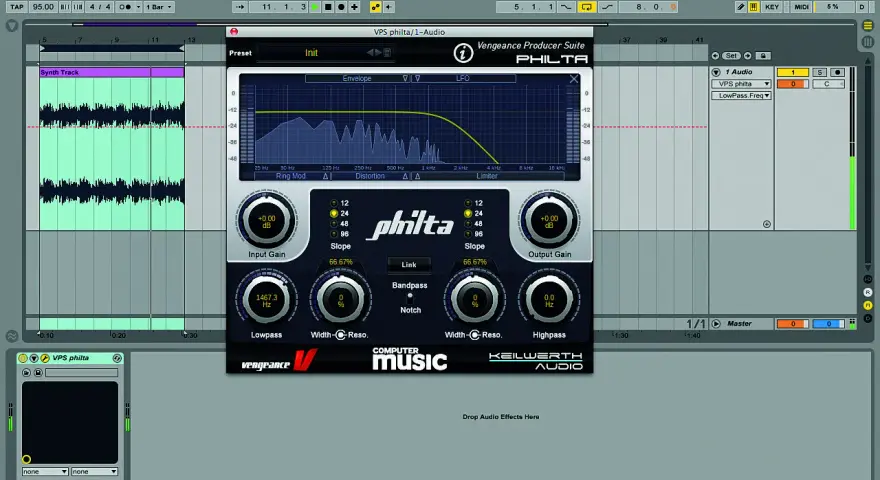Click the Link button
Image resolution: width=880 pixels, height=480 pixels.
pyautogui.click(x=409, y=264)
